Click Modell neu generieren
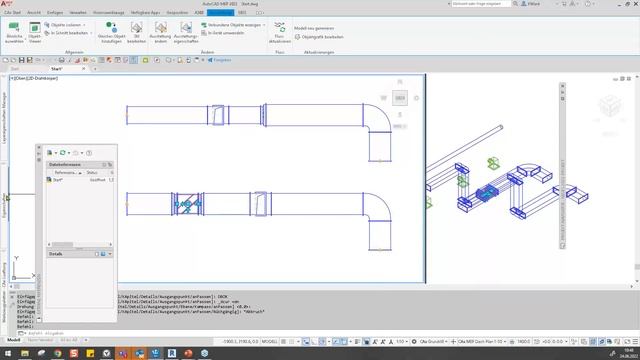 pos(314,28)
